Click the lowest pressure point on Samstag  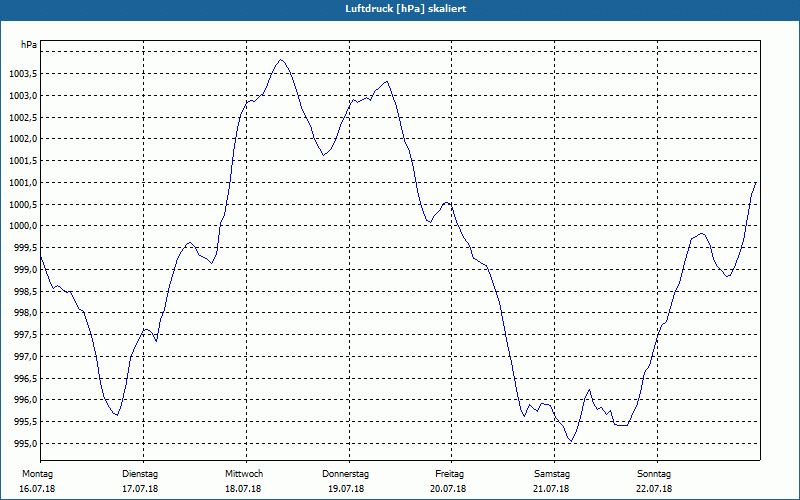pos(571,441)
